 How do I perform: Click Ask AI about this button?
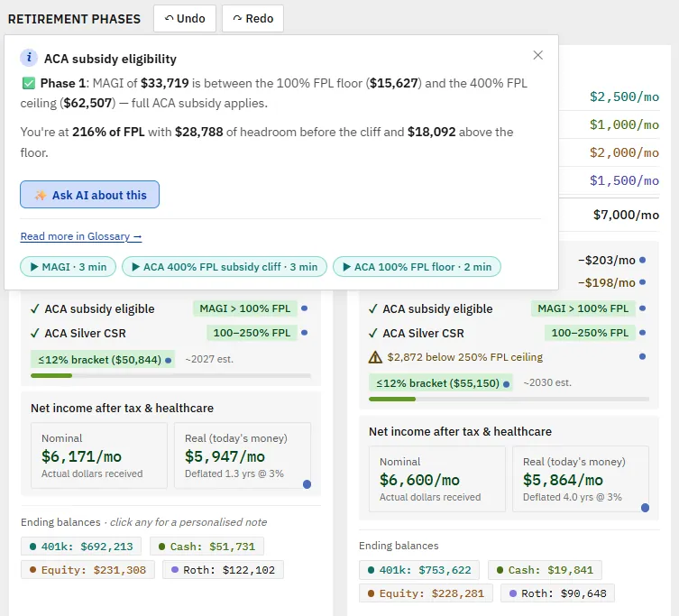click(89, 195)
